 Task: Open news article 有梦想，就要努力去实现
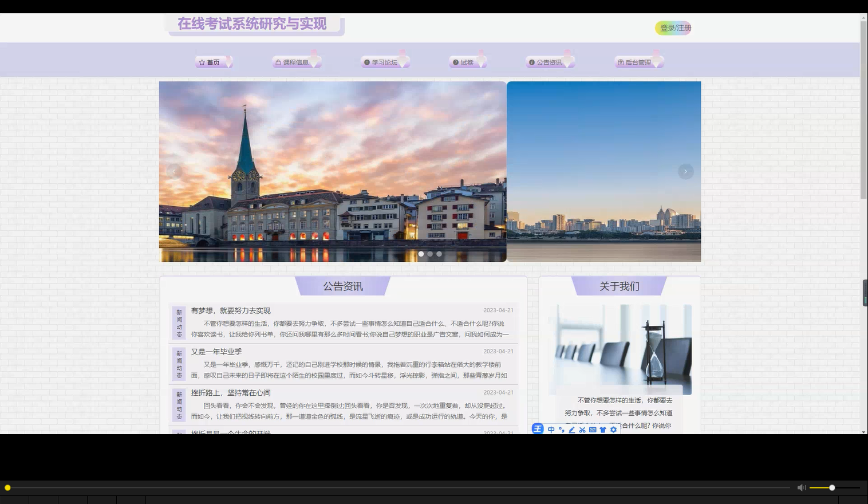click(231, 310)
